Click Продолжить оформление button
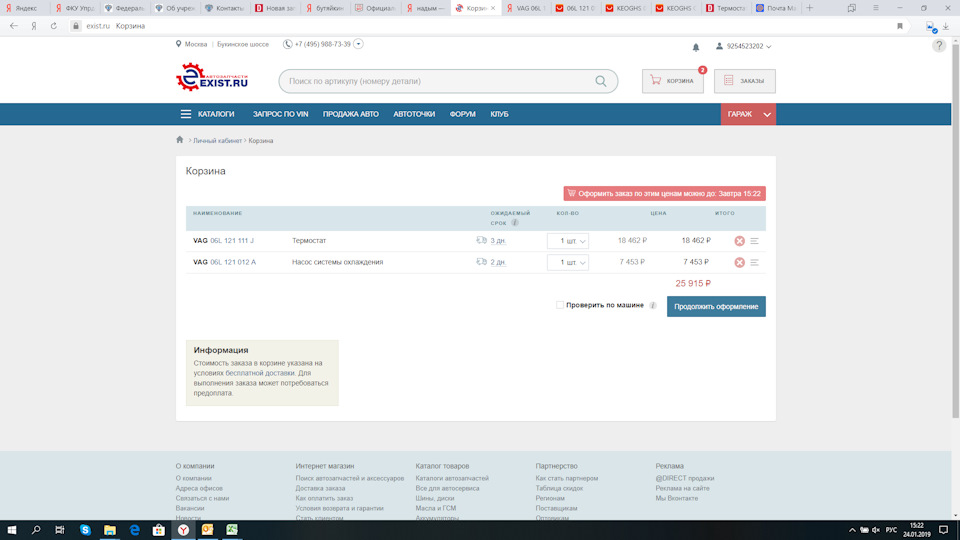960x540 pixels. (x=716, y=307)
